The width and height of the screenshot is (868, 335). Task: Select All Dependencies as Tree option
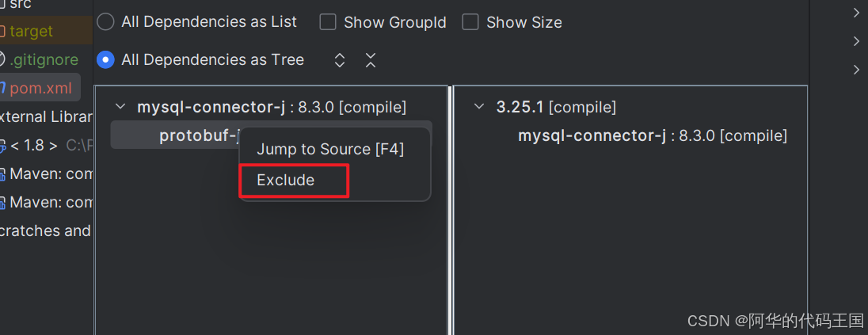pyautogui.click(x=105, y=60)
